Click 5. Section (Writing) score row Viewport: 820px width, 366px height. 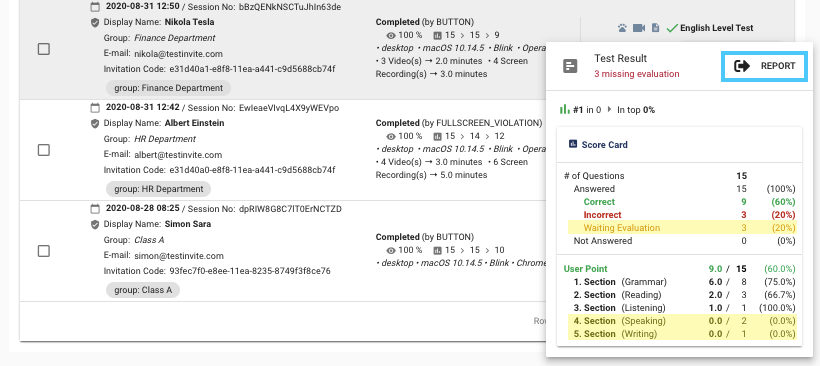click(682, 334)
